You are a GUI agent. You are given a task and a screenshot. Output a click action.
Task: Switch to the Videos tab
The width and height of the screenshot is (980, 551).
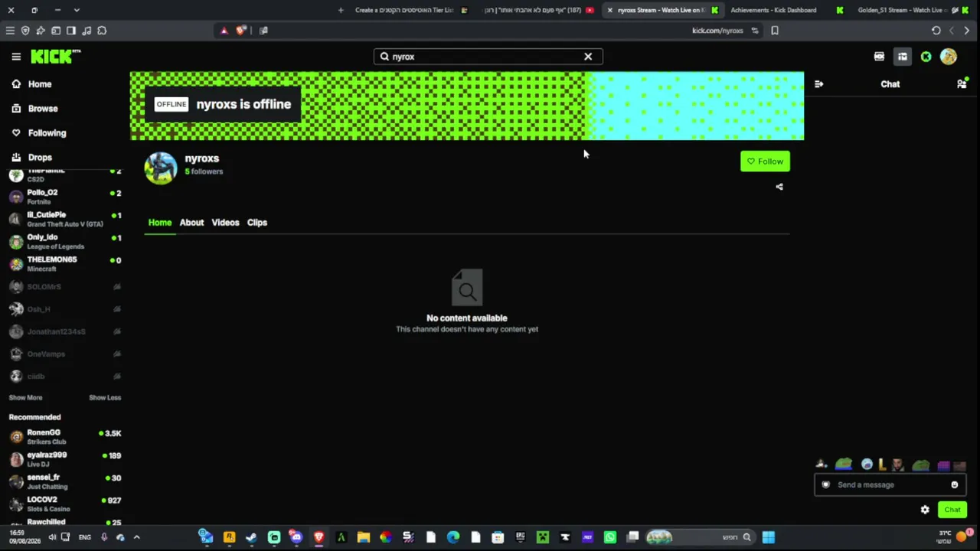(225, 223)
